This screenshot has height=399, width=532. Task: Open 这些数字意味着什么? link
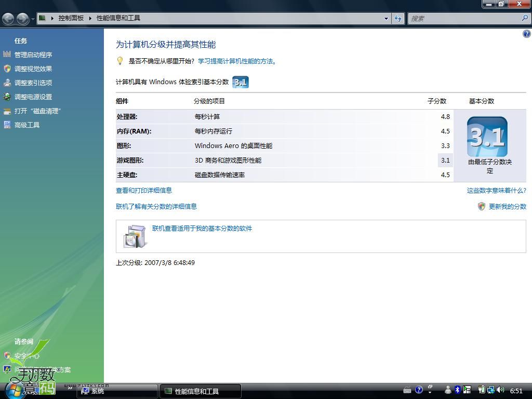pos(496,191)
